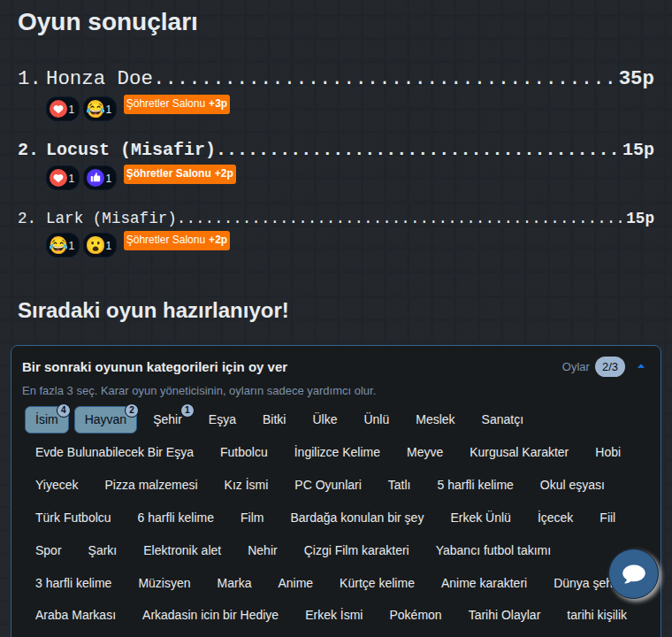Choose the Pizza malzemesi category
The height and width of the screenshot is (637, 672).
151,485
